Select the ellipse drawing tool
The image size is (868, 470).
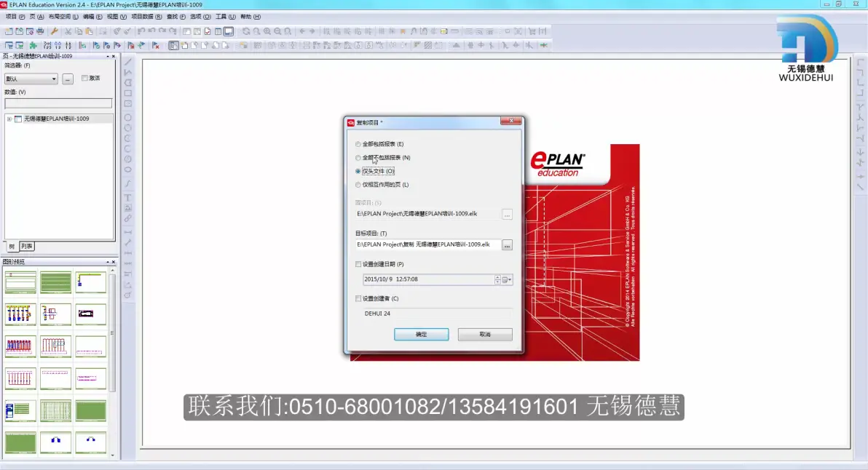tap(128, 170)
